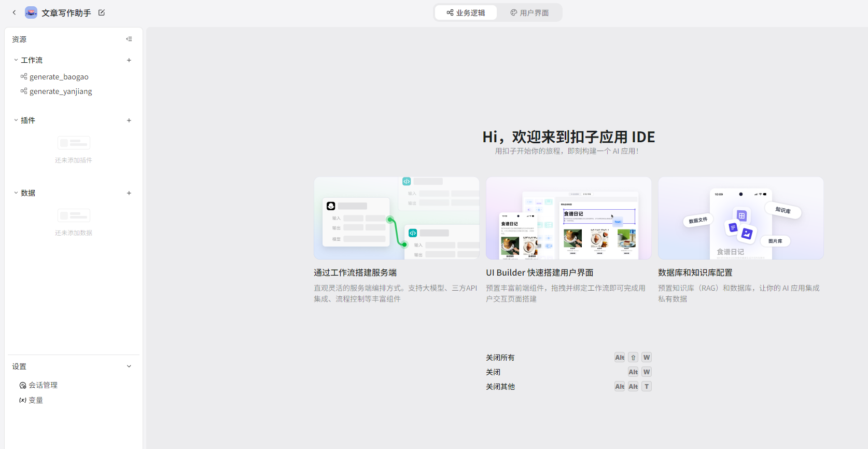868x449 pixels.
Task: Collapse the 设置 section chevron
Action: point(129,366)
